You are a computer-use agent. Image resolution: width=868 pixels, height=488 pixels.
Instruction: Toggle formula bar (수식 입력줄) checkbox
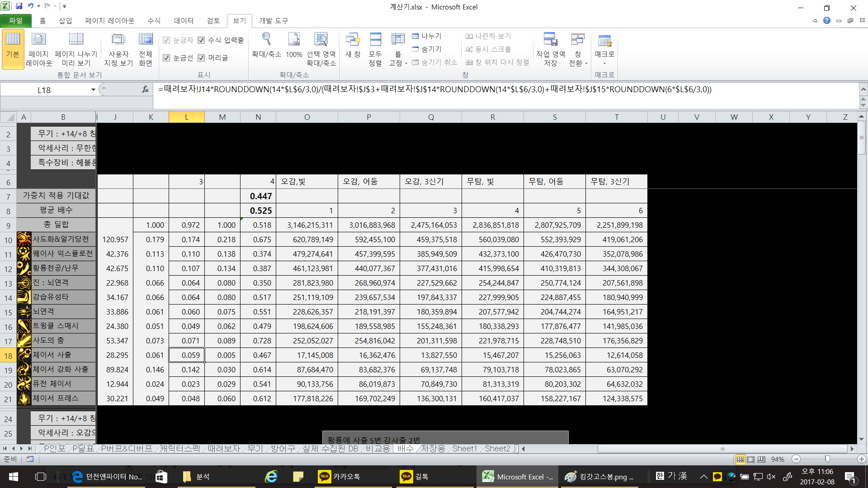point(202,40)
